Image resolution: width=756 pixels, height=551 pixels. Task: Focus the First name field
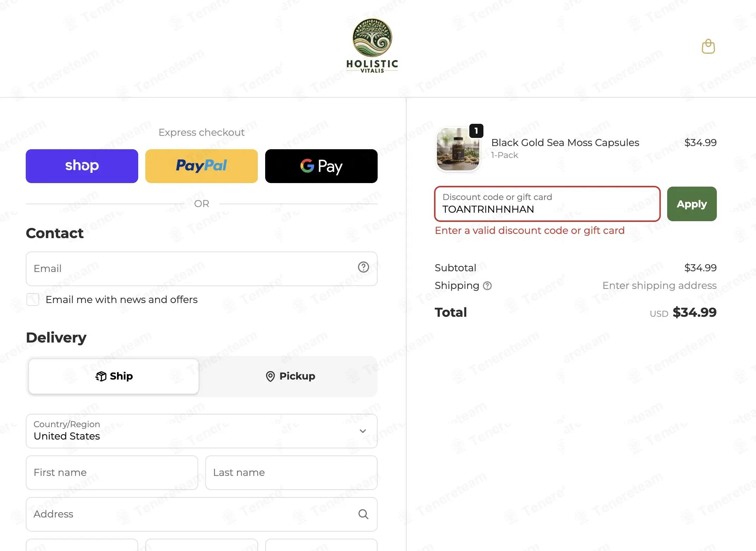[x=112, y=473]
